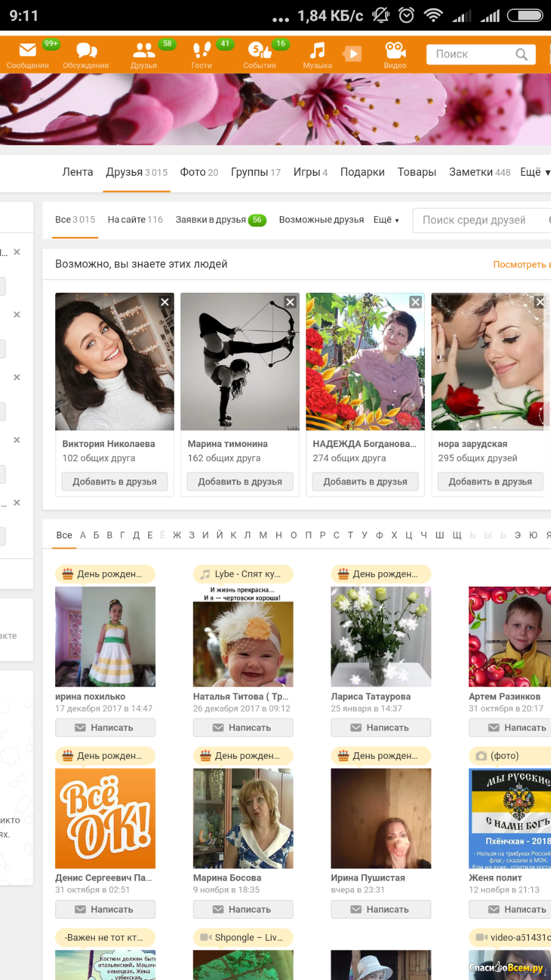Add нора зарудская to friends

pos(490,482)
